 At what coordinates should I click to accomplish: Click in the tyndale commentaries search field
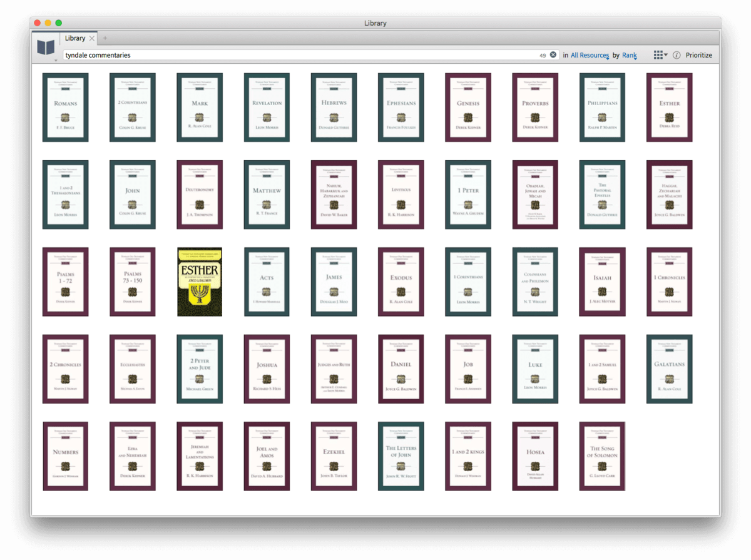click(x=300, y=55)
